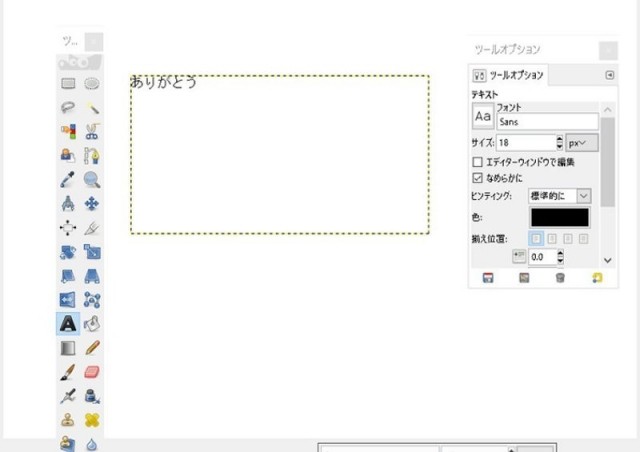The image size is (640, 452).
Task: Pick the Move tool
Action: click(92, 204)
